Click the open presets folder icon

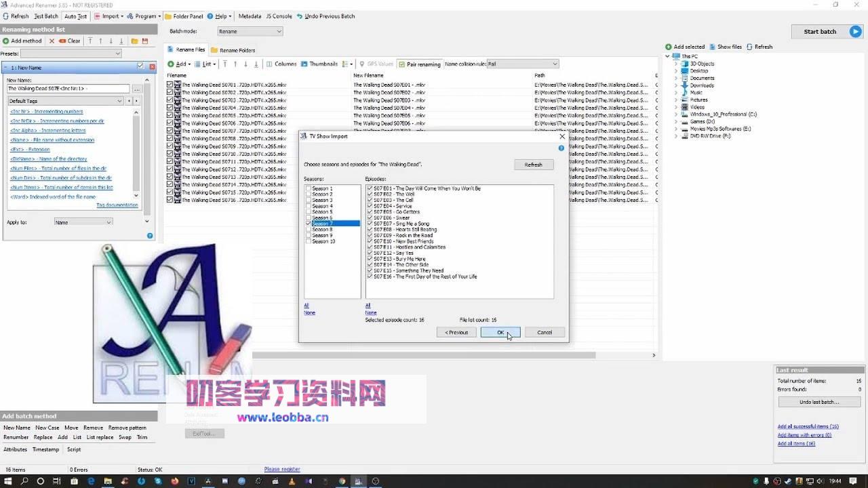coord(134,41)
